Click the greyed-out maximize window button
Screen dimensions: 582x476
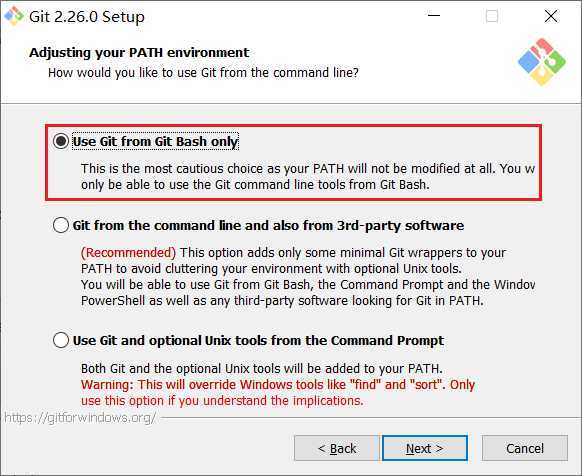click(x=492, y=16)
